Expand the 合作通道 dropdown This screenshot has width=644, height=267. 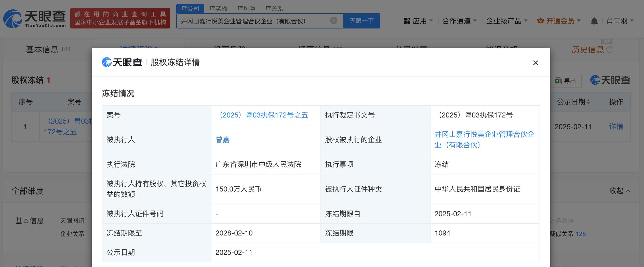point(459,21)
